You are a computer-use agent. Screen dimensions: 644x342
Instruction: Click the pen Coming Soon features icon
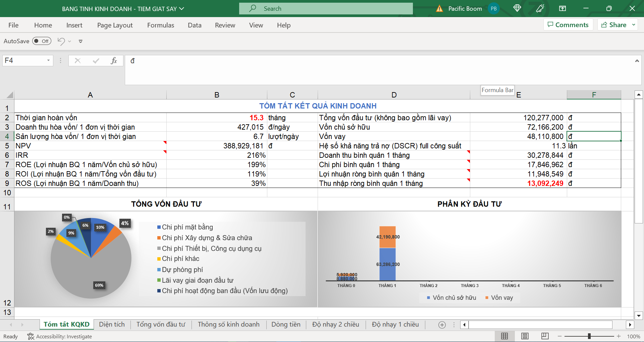coord(540,8)
